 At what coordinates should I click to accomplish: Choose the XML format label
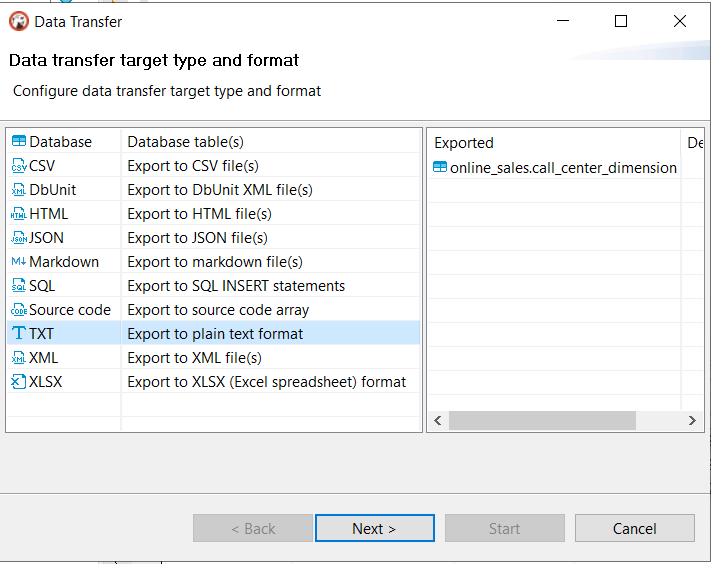pyautogui.click(x=43, y=358)
